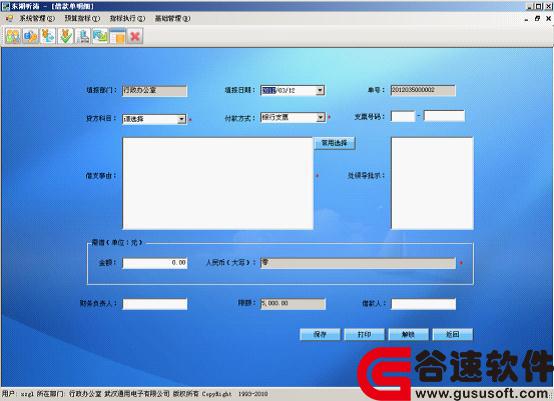Screen dimensions: 554x401
Task: Click the 返回 button
Action: pos(453,334)
